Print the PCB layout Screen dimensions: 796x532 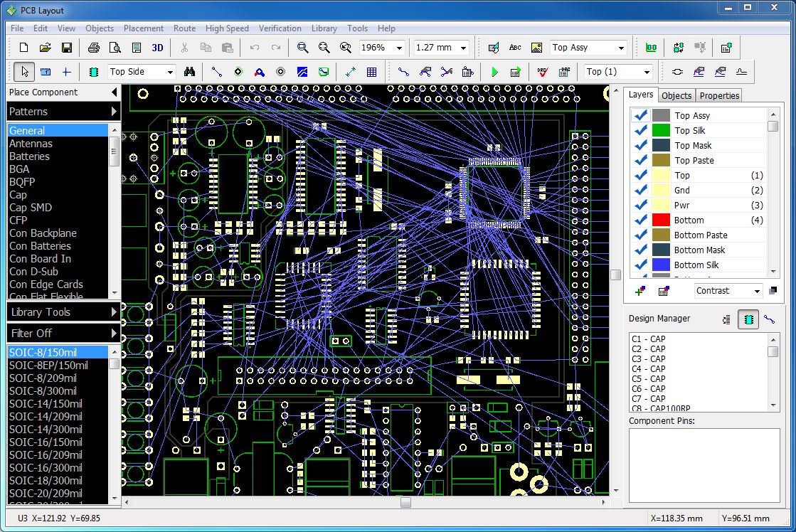pyautogui.click(x=92, y=48)
